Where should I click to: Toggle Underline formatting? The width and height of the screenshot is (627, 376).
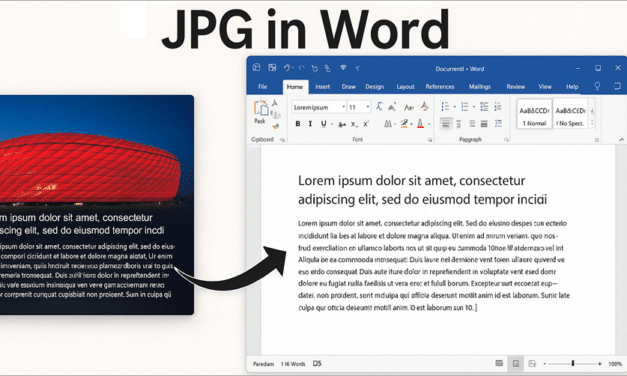[323, 124]
